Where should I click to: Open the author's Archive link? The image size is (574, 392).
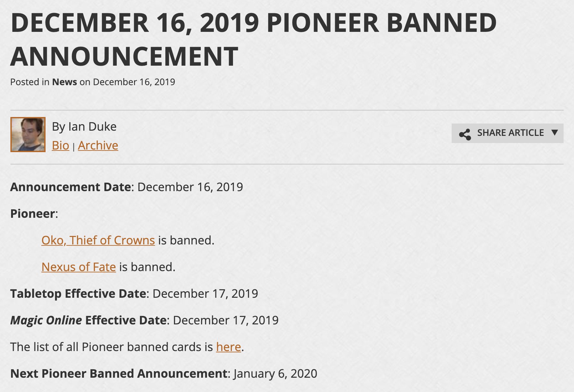click(98, 145)
